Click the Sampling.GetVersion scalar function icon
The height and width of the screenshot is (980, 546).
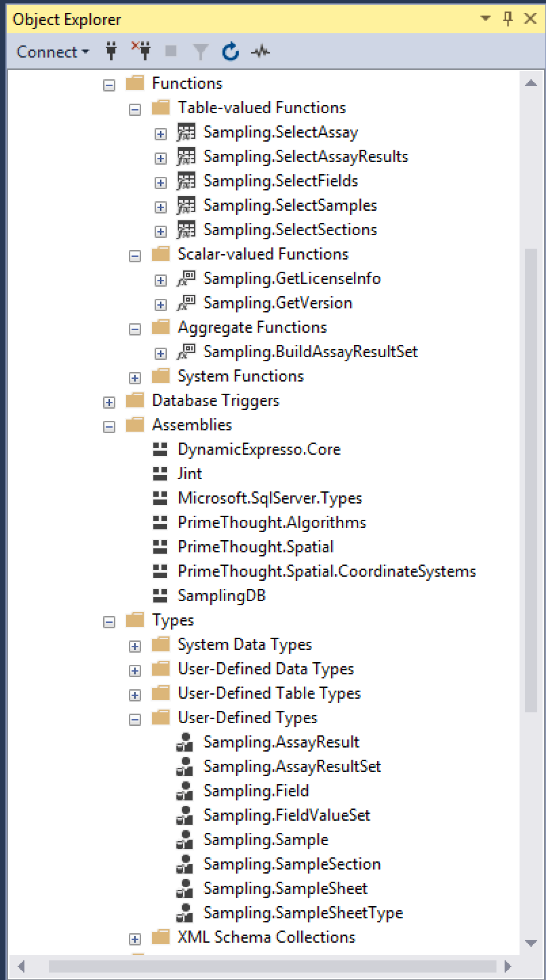click(185, 303)
